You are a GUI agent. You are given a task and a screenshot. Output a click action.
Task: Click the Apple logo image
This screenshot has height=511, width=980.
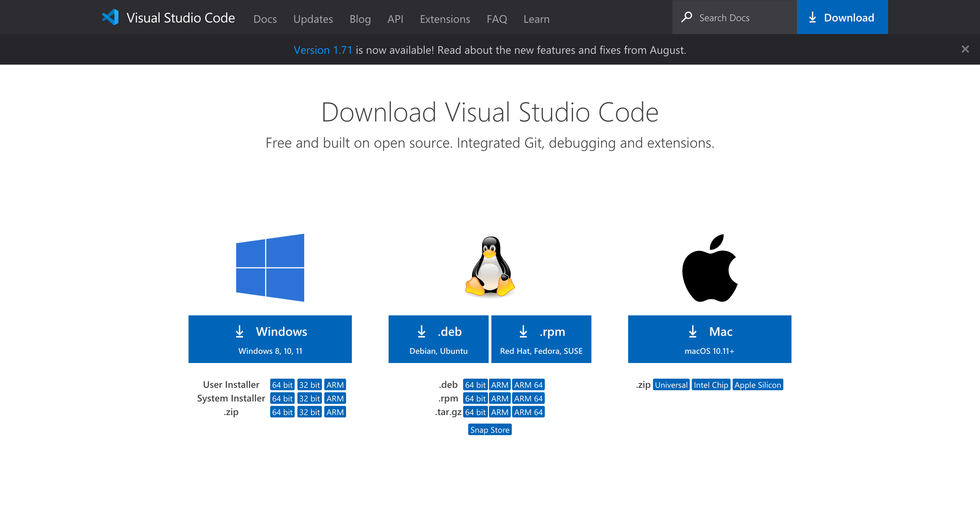point(709,268)
